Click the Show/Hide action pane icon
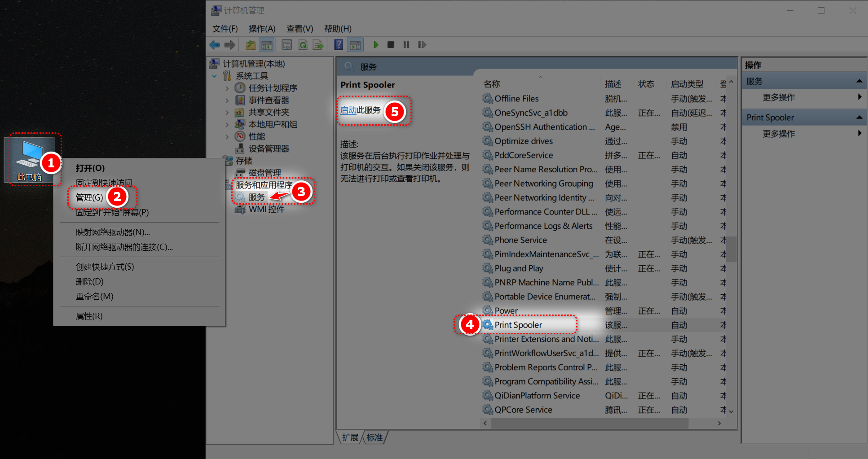The image size is (868, 459). pyautogui.click(x=355, y=45)
